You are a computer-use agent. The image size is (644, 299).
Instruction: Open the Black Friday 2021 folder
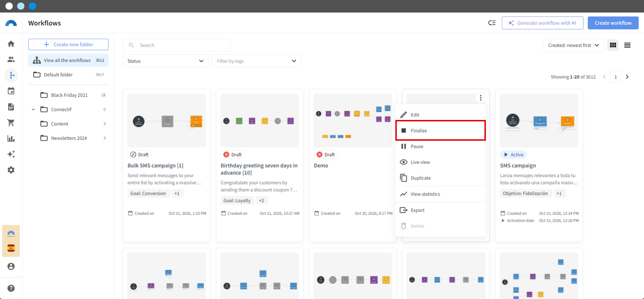73,95
